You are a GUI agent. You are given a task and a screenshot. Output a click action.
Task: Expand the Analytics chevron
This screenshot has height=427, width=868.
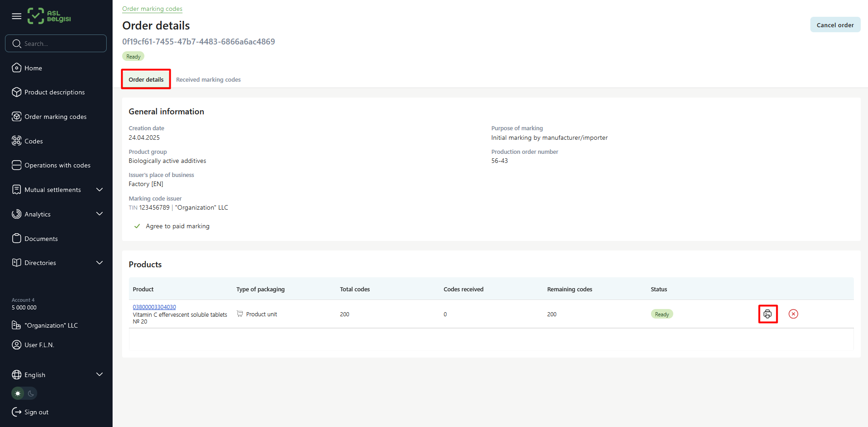[x=99, y=214]
